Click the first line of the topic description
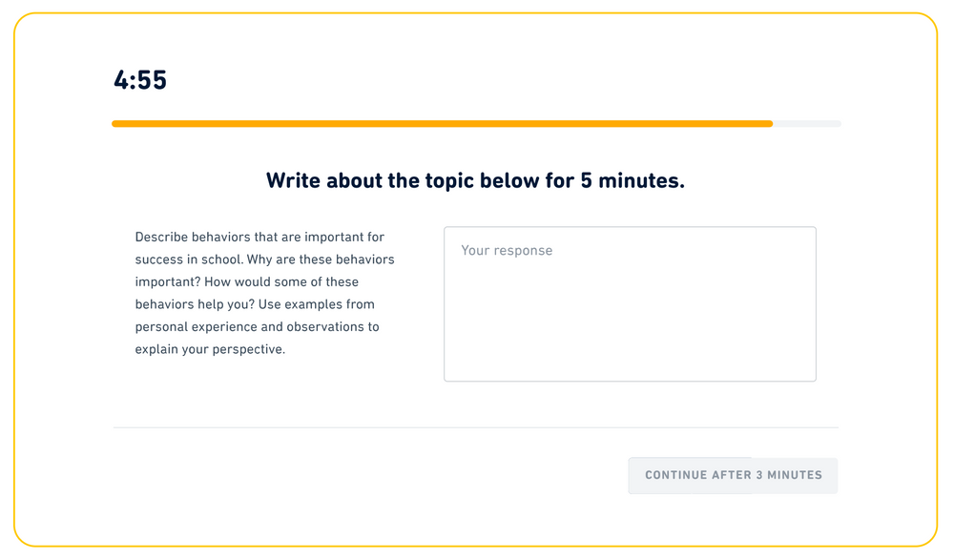The width and height of the screenshot is (954, 560). click(259, 237)
